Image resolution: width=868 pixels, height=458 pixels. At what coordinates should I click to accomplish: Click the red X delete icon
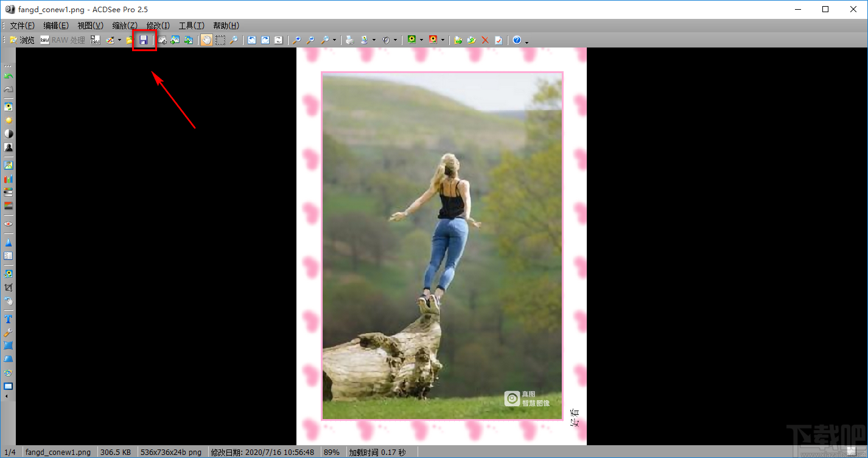(x=485, y=40)
